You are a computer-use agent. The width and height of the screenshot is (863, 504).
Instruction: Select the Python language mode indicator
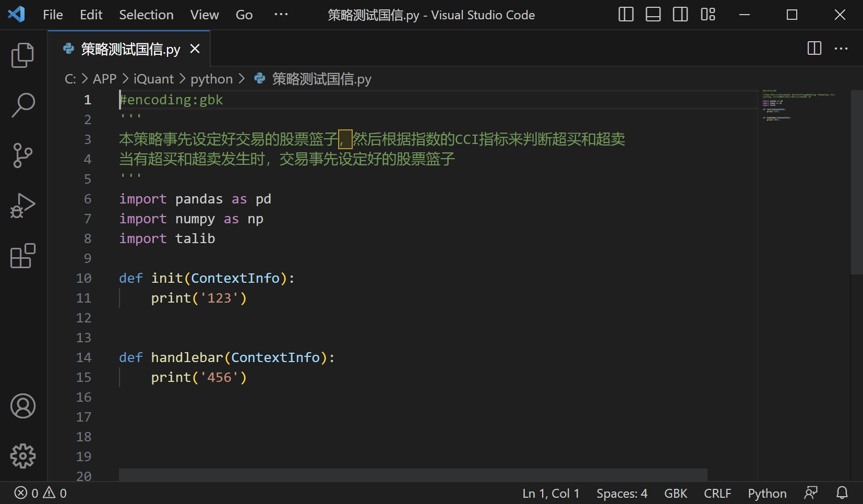pos(766,493)
